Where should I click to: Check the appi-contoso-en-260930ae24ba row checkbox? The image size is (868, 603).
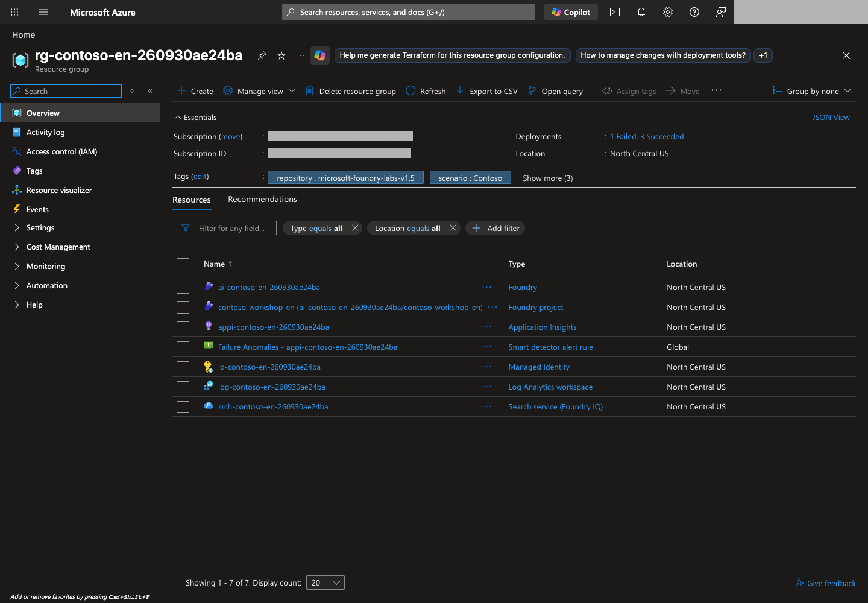point(183,327)
